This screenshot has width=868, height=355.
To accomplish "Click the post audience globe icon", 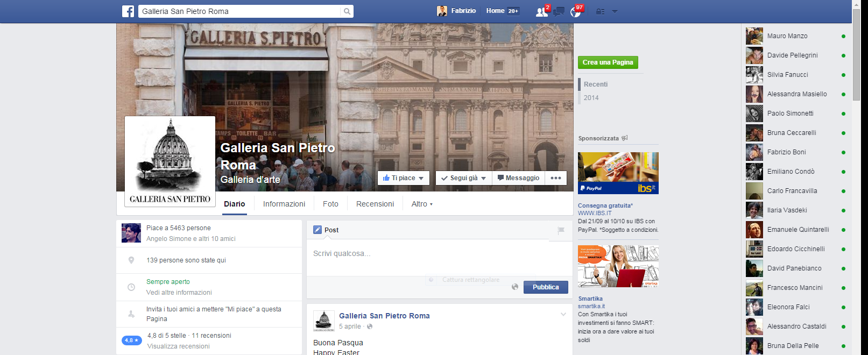I will 515,287.
